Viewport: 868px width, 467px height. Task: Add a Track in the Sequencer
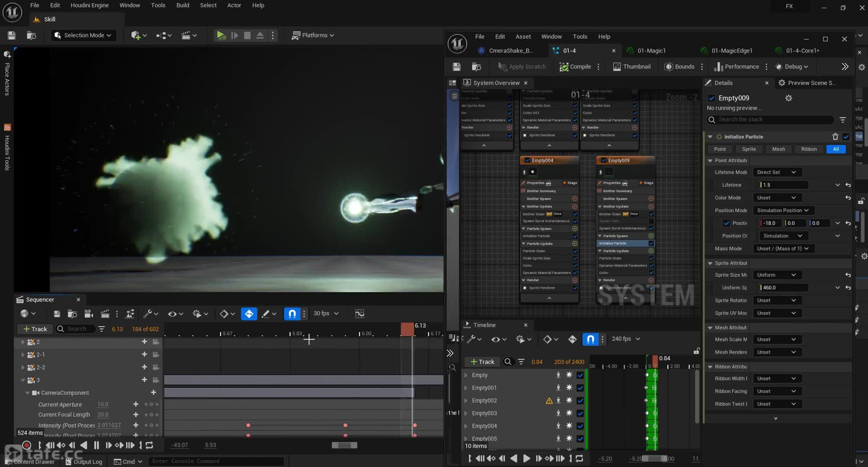coord(35,329)
